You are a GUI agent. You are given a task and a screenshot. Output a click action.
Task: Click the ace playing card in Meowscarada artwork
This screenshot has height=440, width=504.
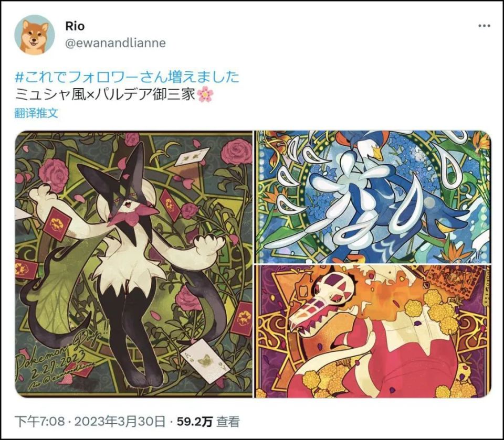204,362
